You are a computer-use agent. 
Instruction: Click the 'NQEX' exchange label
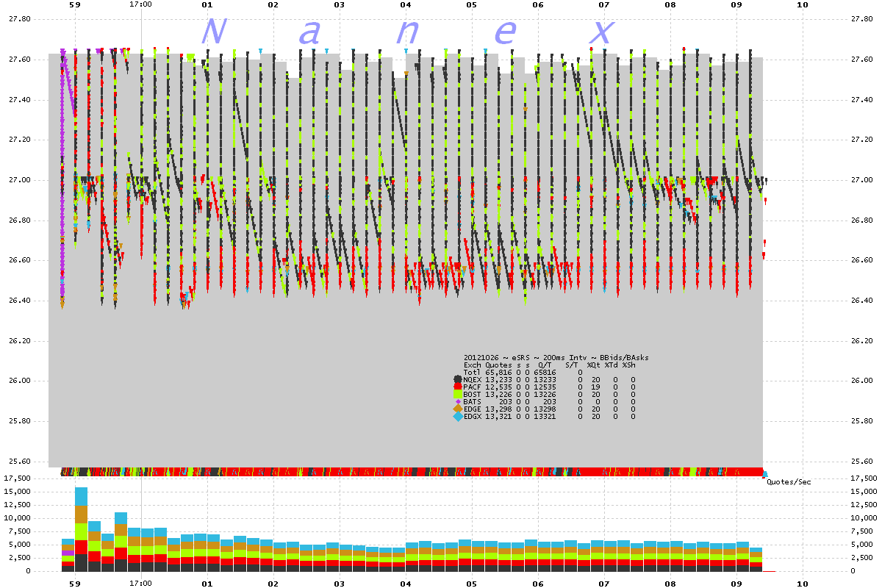[473, 379]
